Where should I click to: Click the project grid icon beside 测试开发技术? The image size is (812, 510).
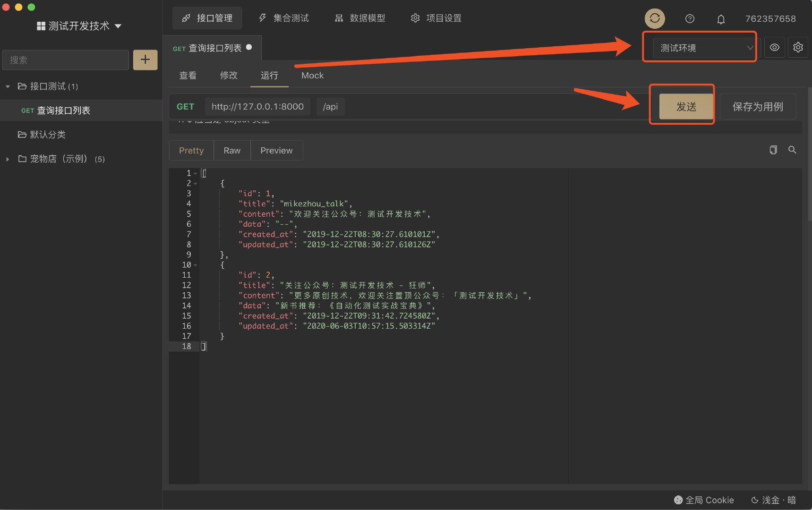(x=41, y=26)
